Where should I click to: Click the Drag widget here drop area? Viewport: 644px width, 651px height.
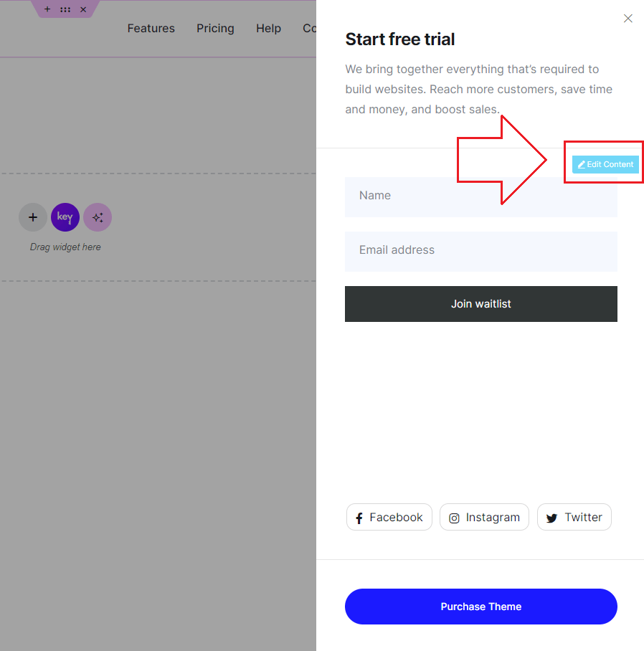click(158, 227)
